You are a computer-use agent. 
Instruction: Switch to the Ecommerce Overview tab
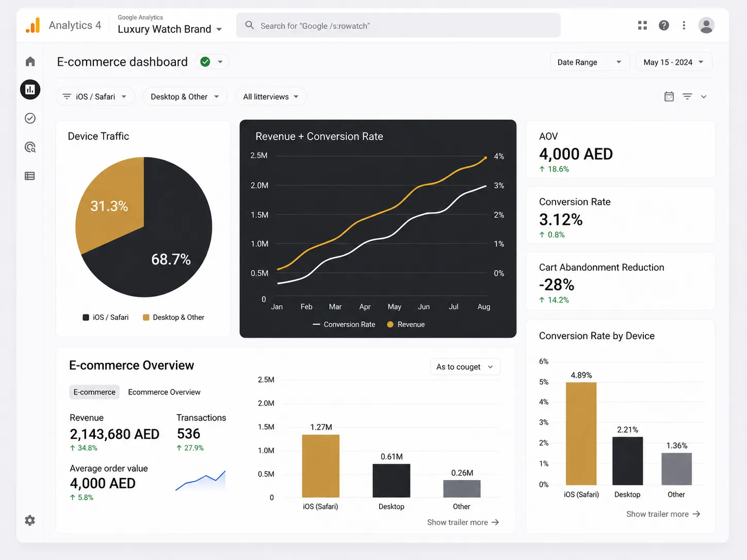pos(164,392)
